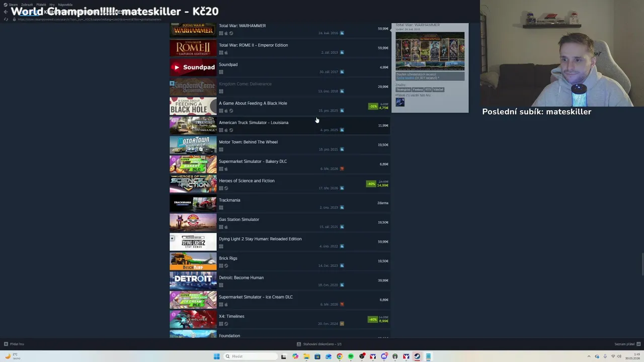Viewport: 644px width, 362px height.
Task: Click the Steam back navigation arrow
Action: [6, 12]
